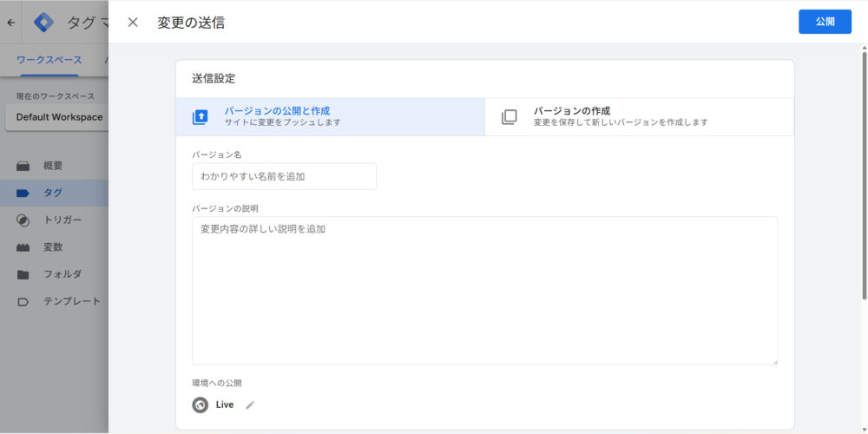Click the back arrow icon
The height and width of the screenshot is (434, 868).
(x=10, y=23)
